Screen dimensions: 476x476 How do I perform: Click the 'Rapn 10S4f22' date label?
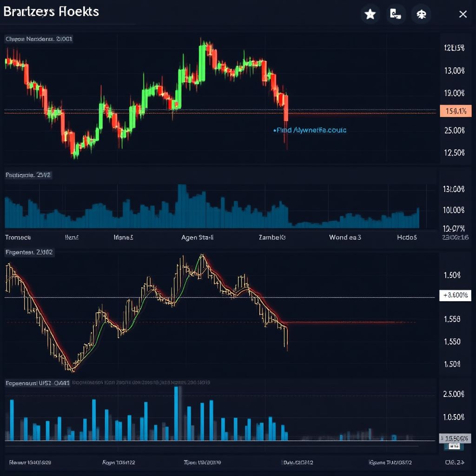tap(119, 463)
